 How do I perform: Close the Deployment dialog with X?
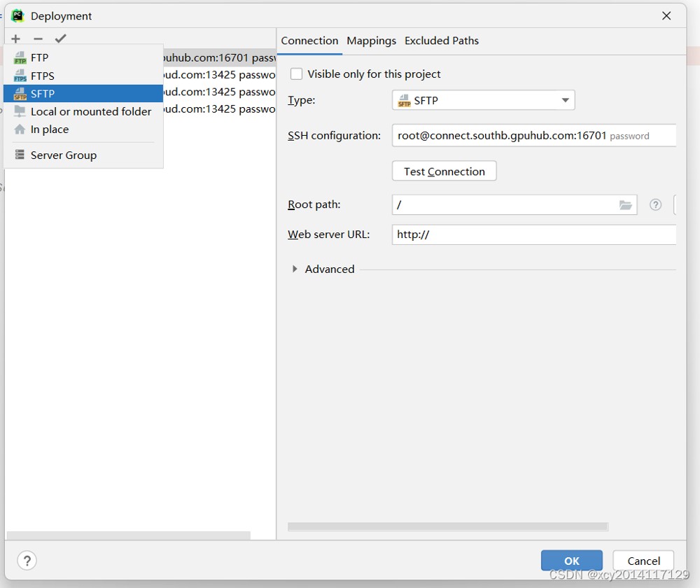(x=666, y=15)
